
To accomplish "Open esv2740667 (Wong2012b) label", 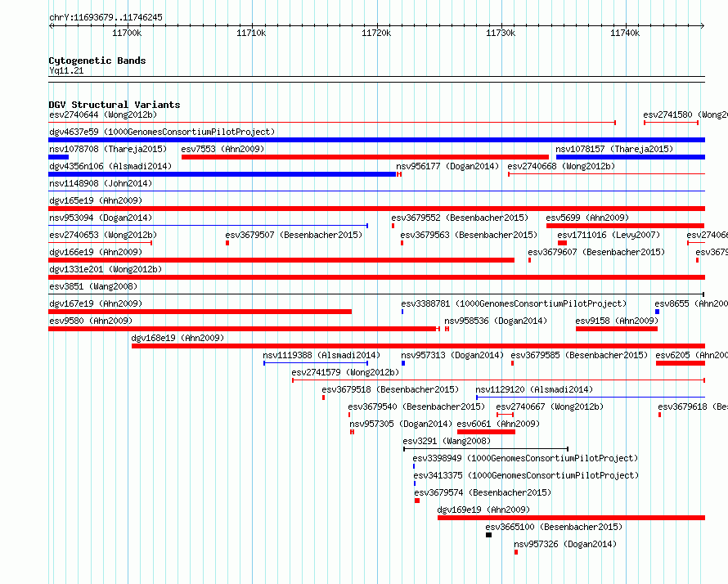I will pos(550,407).
